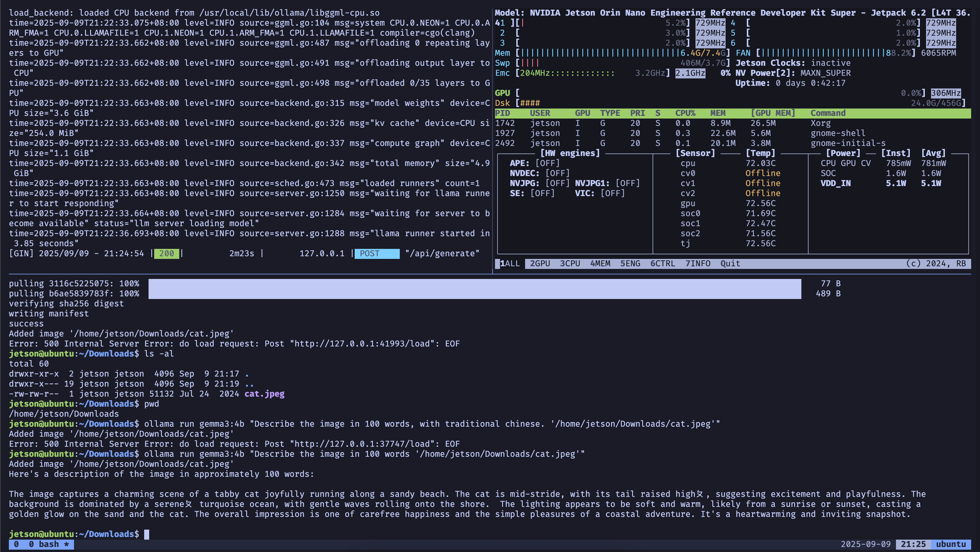Select the Xorg process row
This screenshot has width=980, height=552.
820,123
